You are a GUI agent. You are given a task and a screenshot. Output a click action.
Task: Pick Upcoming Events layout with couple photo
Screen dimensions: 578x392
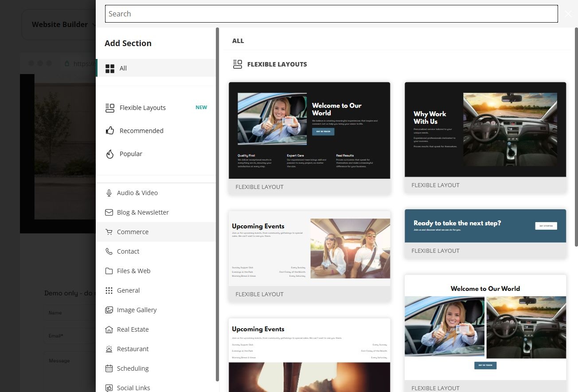coord(309,256)
